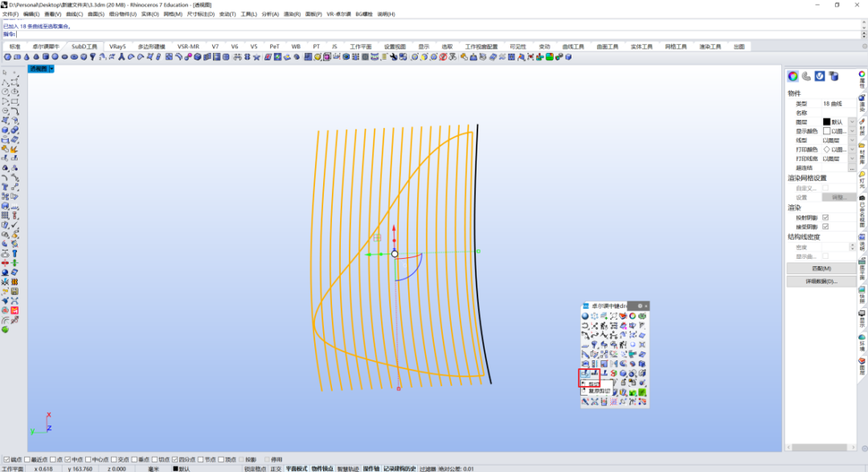
Task: Toggle the 四分点 object snap checkbox
Action: click(174, 459)
